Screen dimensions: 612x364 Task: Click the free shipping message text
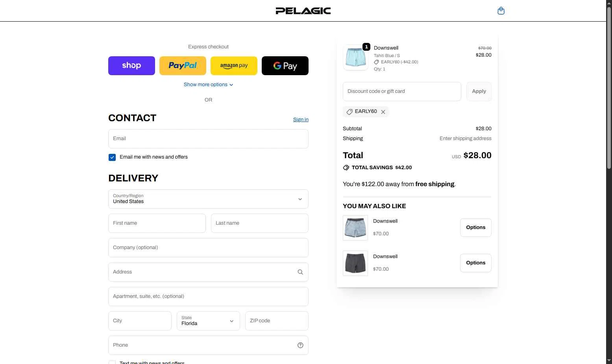[399, 184]
